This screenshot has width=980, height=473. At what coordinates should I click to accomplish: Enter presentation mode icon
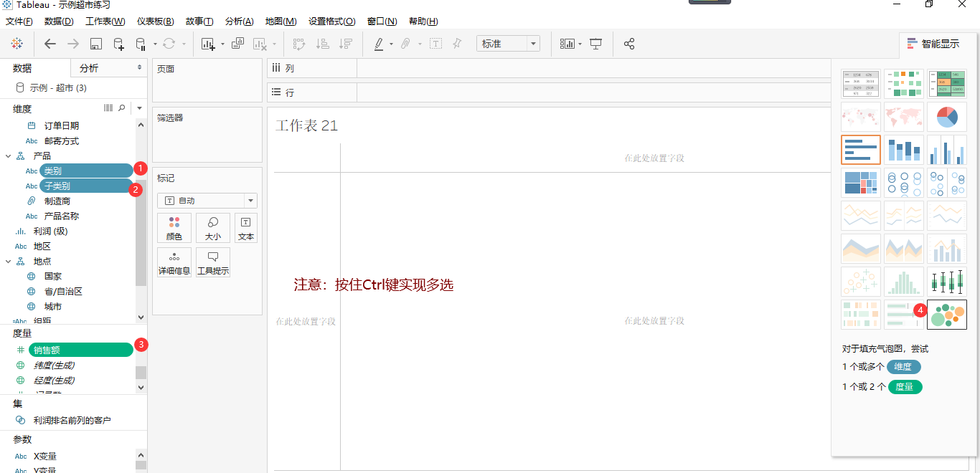pyautogui.click(x=595, y=44)
